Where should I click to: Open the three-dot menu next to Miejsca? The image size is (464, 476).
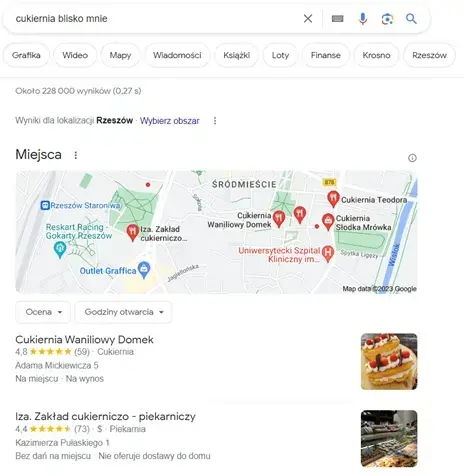coord(76,155)
